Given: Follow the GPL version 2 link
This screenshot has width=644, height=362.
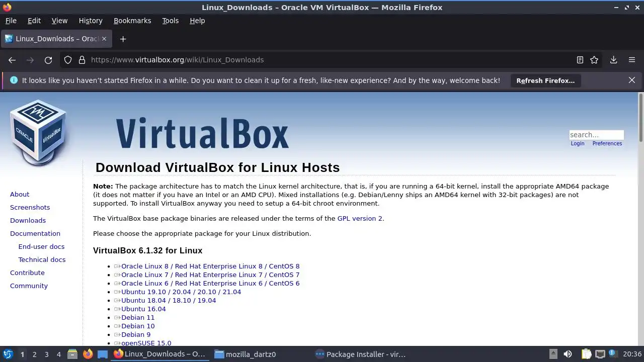Looking at the screenshot, I should [360, 218].
